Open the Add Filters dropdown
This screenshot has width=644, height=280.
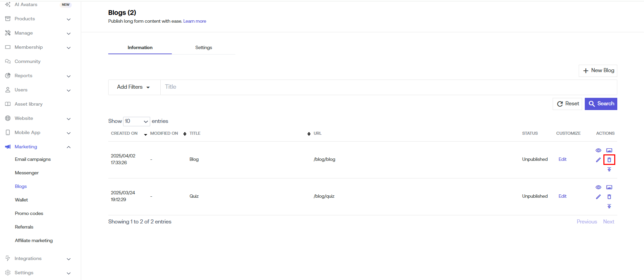pos(134,87)
